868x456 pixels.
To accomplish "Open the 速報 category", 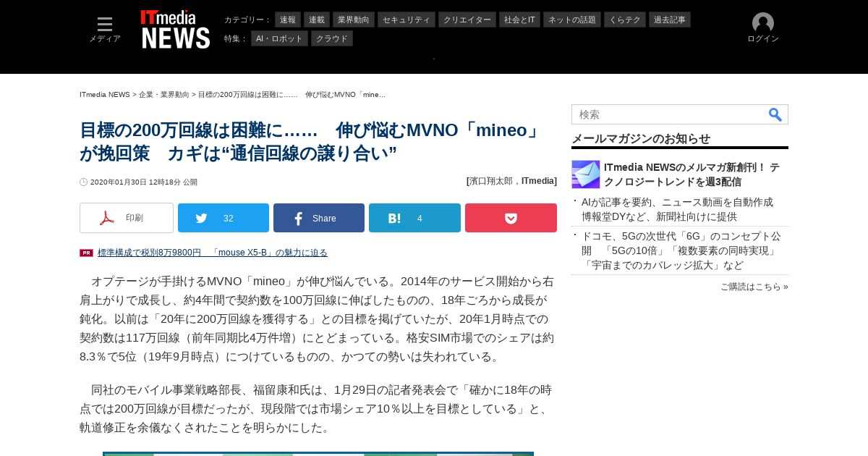I will pos(288,20).
